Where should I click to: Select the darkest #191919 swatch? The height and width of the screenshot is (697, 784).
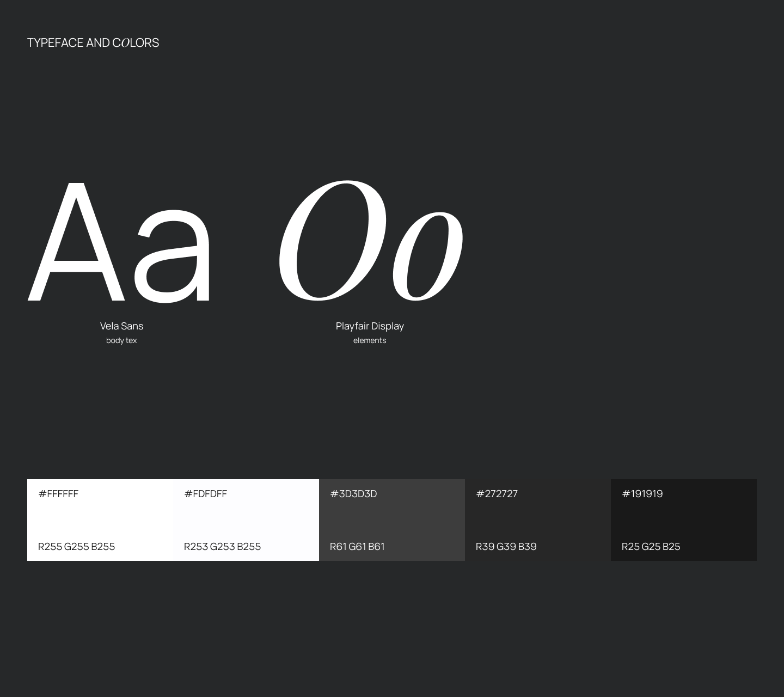tap(684, 519)
